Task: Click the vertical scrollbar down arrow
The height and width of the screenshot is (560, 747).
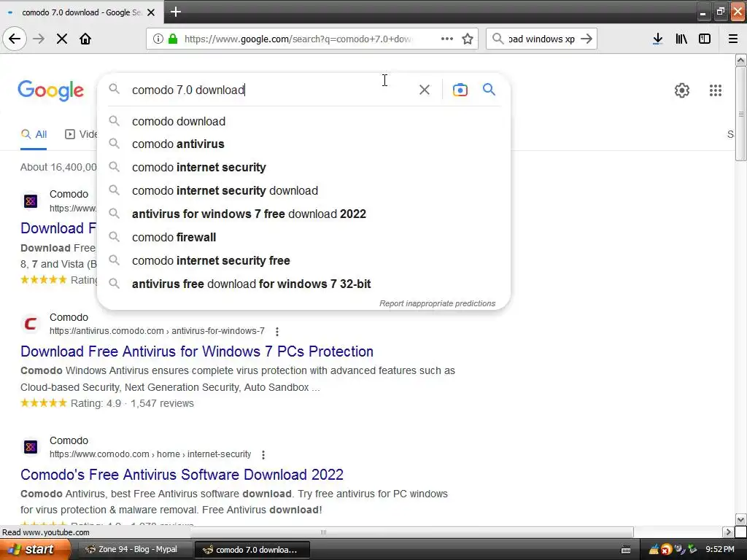Action: pos(740,519)
